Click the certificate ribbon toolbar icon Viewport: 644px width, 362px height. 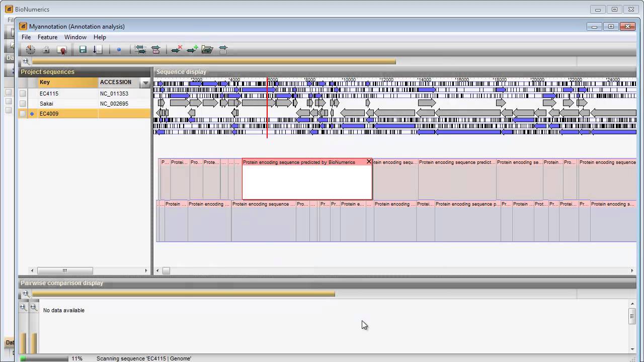tap(62, 50)
